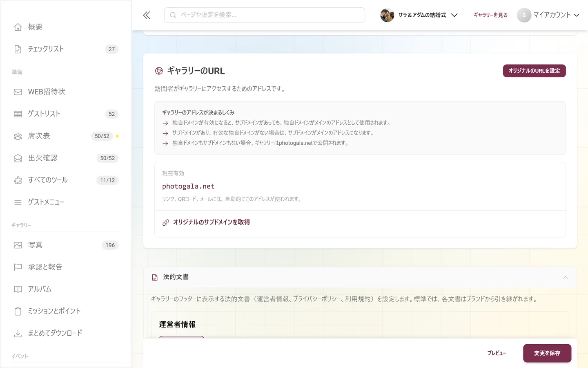Click the checklist document icon

click(18, 49)
